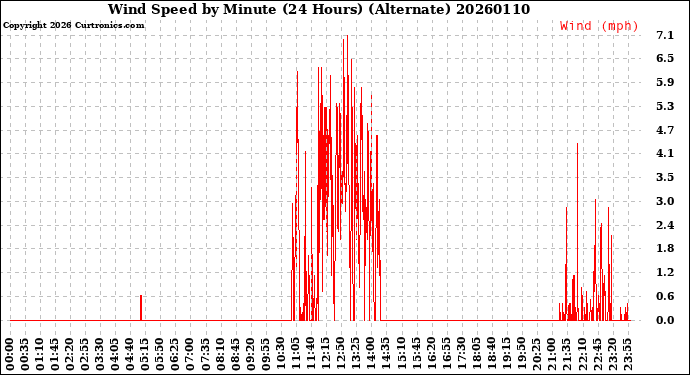Image resolution: width=690 pixels, height=375 pixels.
Task: Click the 14:00 time label
Action: tap(371, 354)
